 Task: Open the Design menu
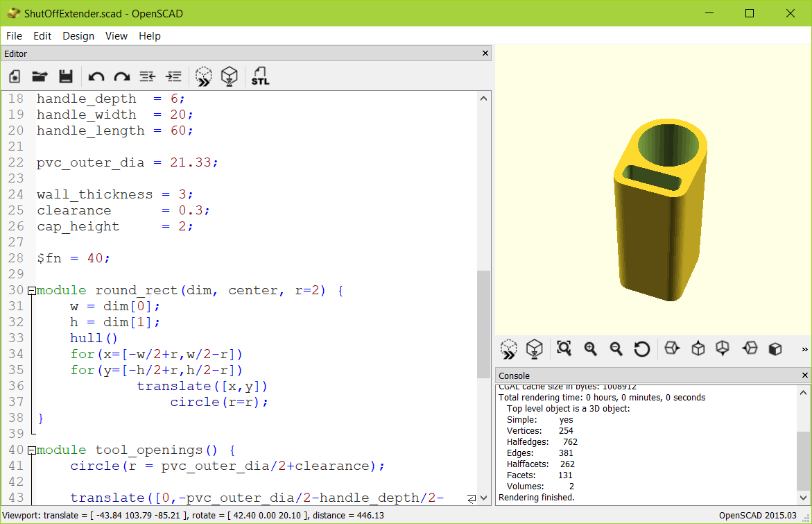coord(78,35)
